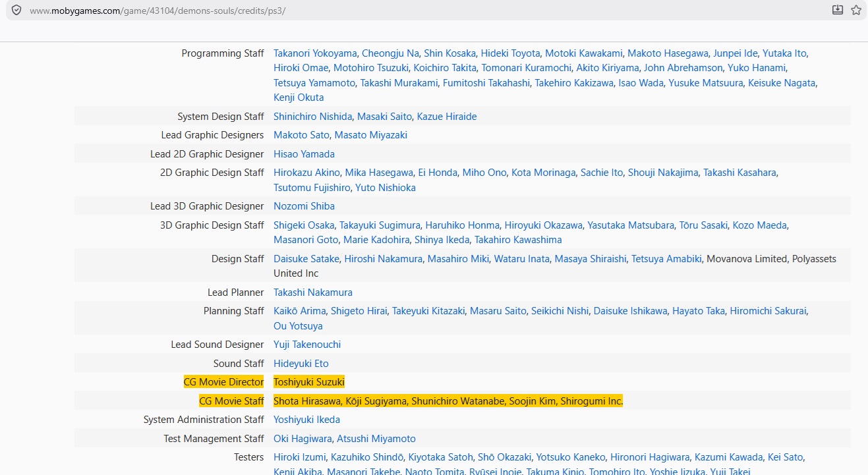Open Masato Miyazaki link
The image size is (868, 475).
pyautogui.click(x=371, y=135)
